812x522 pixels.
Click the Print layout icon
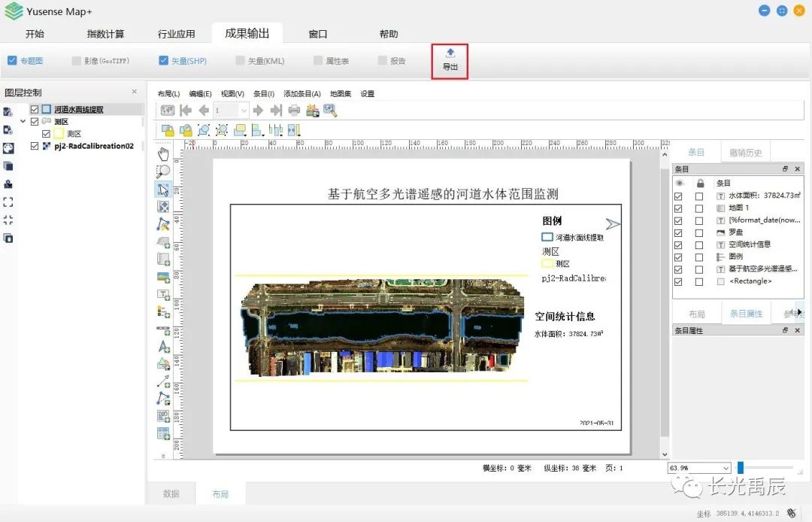click(x=294, y=111)
